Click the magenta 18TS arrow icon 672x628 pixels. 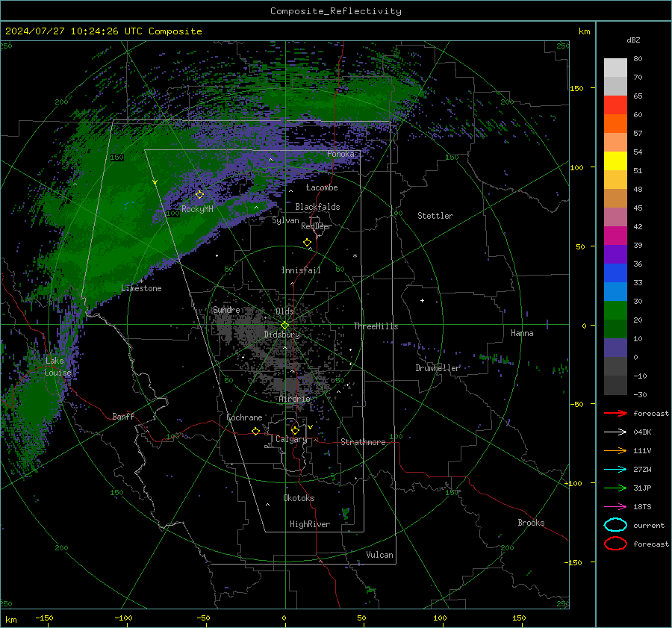coord(615,507)
